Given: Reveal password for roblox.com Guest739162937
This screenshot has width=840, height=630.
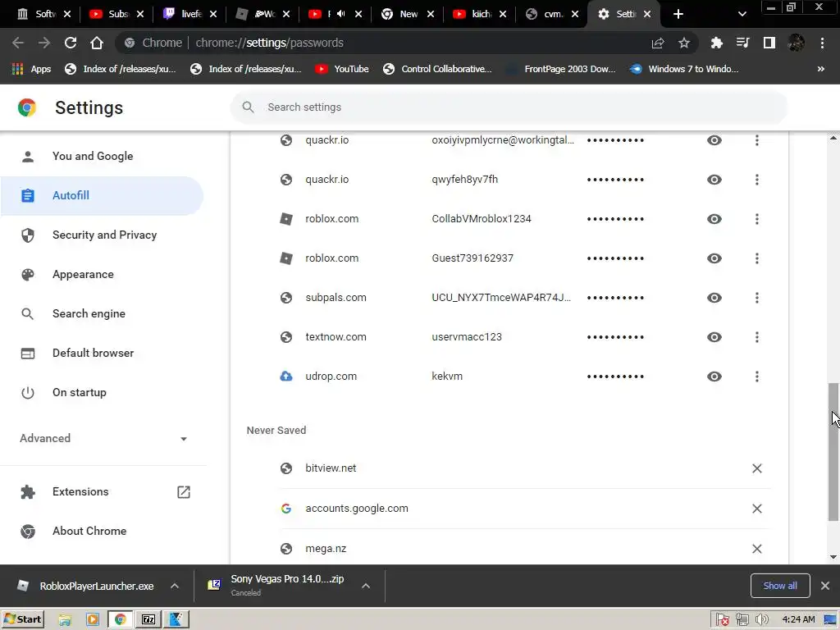Looking at the screenshot, I should (714, 258).
